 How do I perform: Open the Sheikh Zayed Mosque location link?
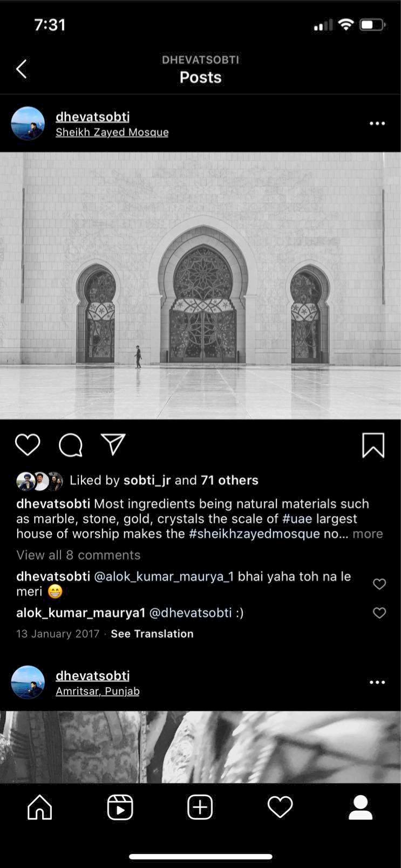point(112,132)
